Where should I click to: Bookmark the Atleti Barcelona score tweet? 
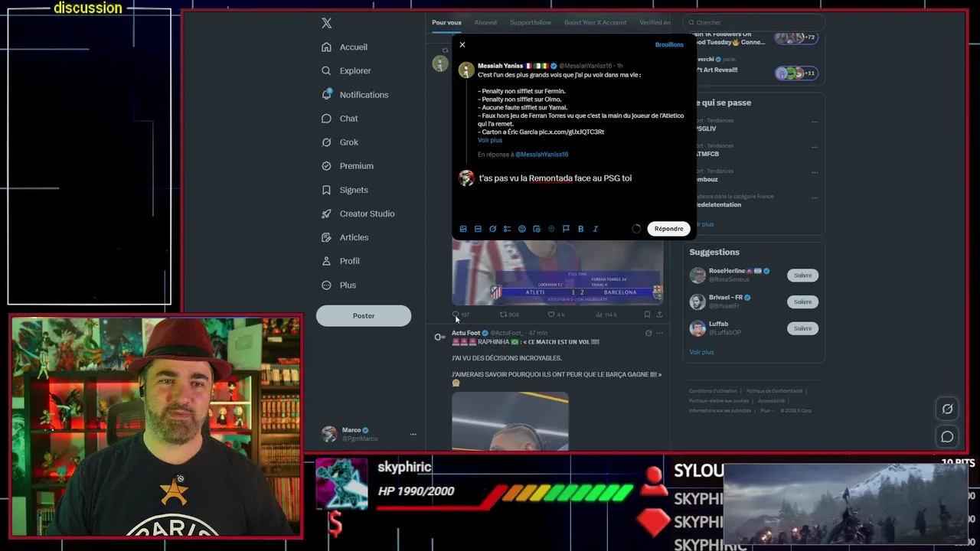tap(647, 315)
